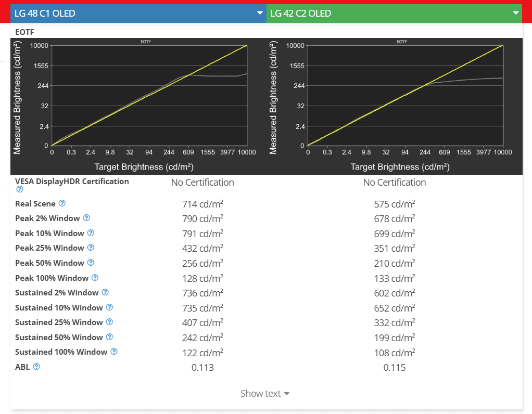This screenshot has height=414, width=532.
Task: Click the EOTF section heading
Action: coord(25,32)
